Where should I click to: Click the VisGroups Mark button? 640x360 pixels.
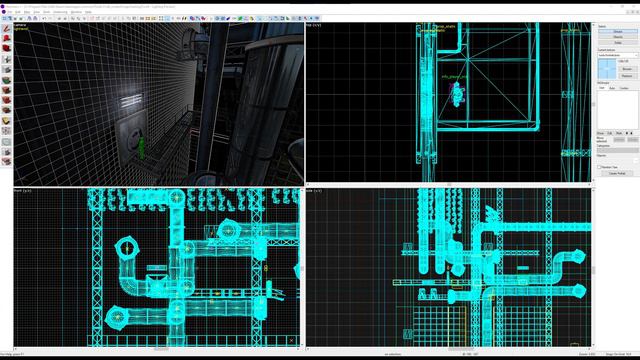tap(619, 133)
